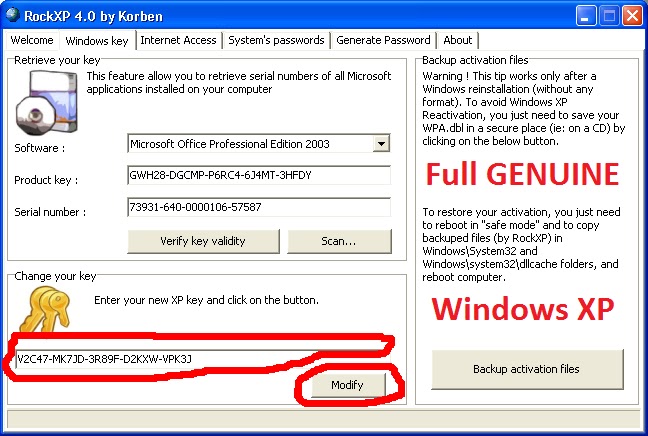The height and width of the screenshot is (436, 648).
Task: Click the 'Serial number :' label
Action: coord(50,212)
